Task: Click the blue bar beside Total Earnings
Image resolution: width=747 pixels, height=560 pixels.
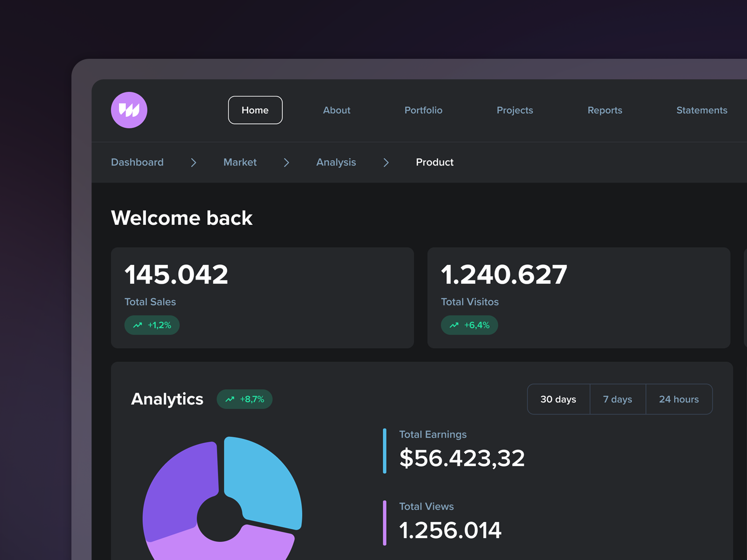Action: tap(384, 451)
